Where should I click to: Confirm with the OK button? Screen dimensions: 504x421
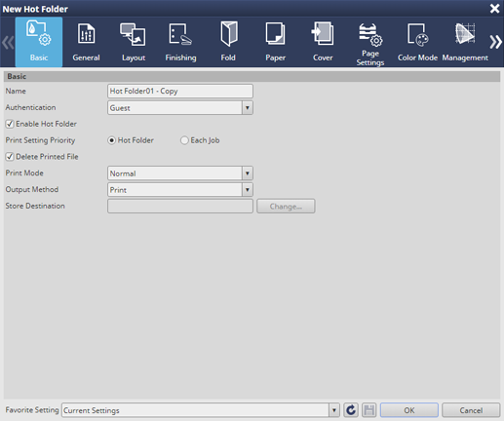pyautogui.click(x=409, y=410)
